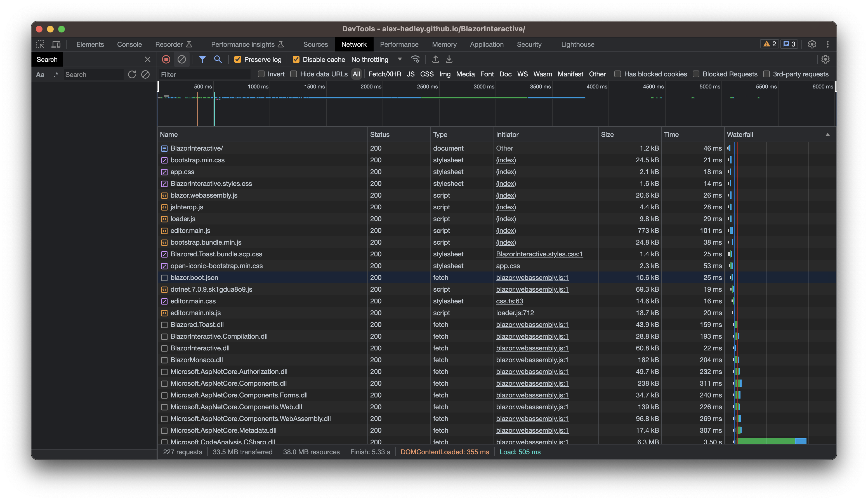Click the editor.main.js script icon
The image size is (868, 501).
(x=164, y=231)
